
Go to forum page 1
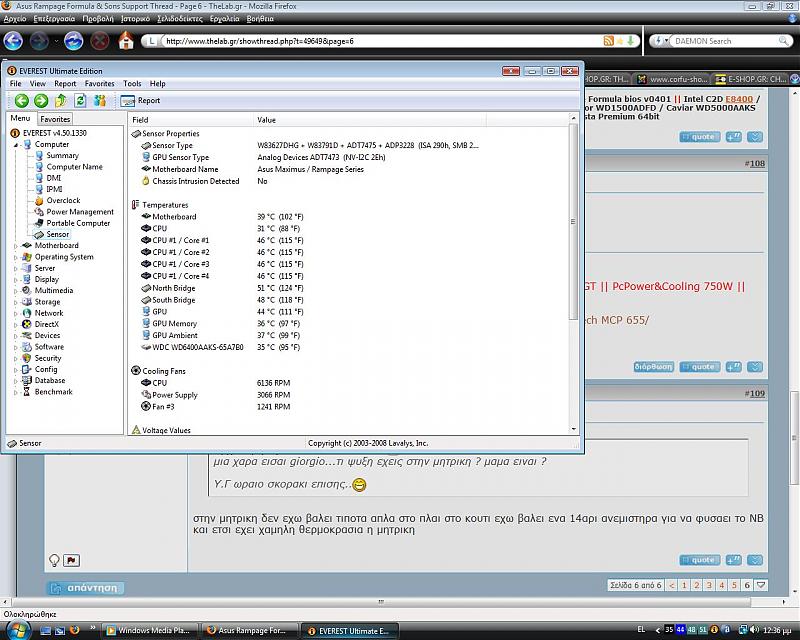pyautogui.click(x=684, y=585)
